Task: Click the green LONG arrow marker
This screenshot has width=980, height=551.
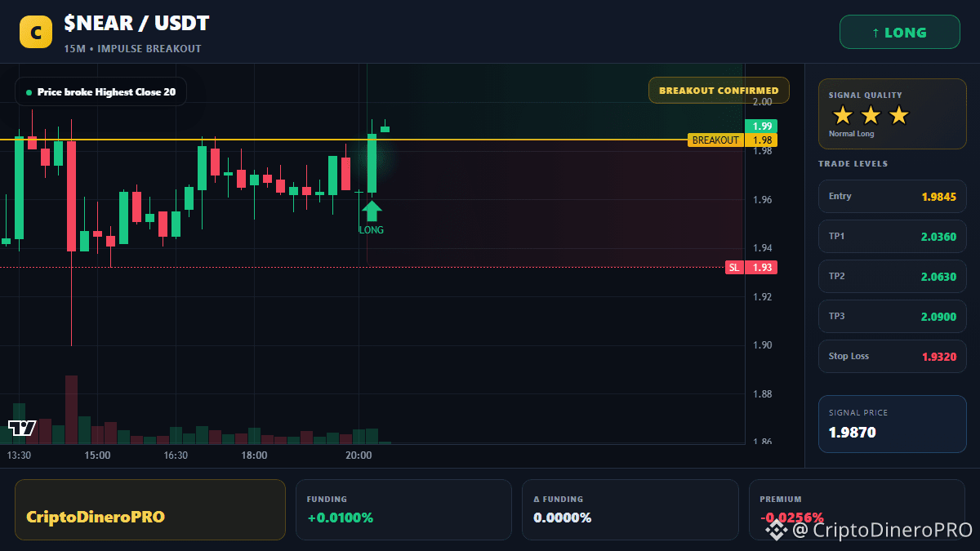Action: point(372,211)
